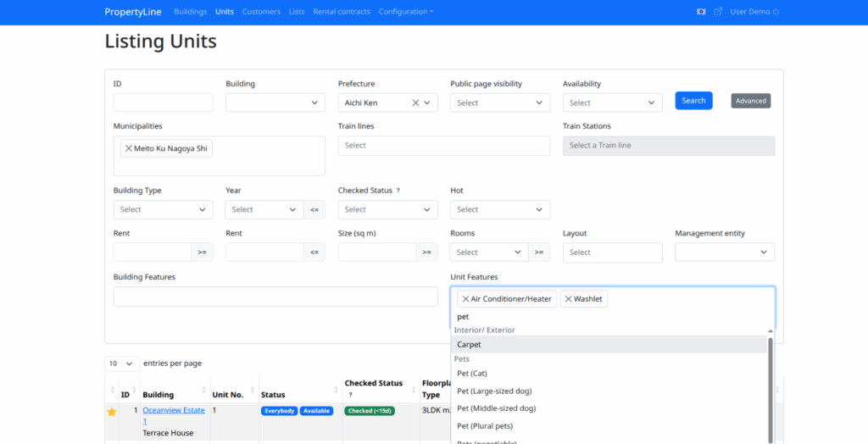The width and height of the screenshot is (868, 444).
Task: Remove the Air Conditioner/Heater feature tag
Action: pyautogui.click(x=465, y=299)
